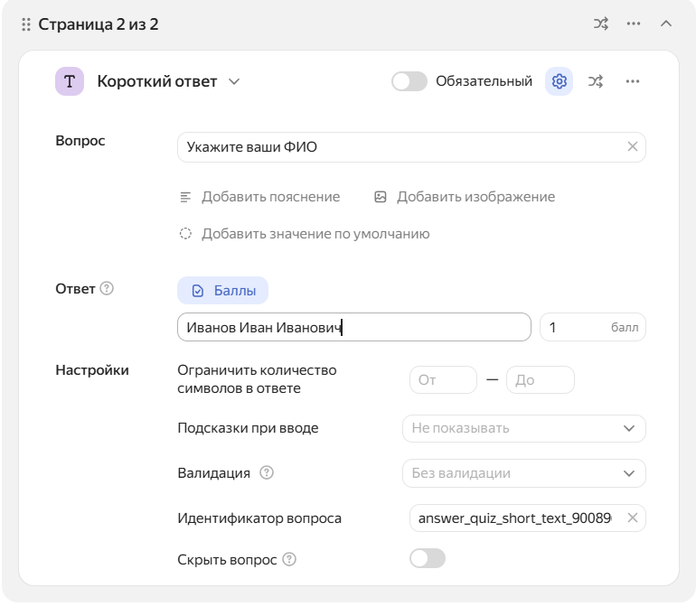Clear the question identifier with X
Image resolution: width=696 pixels, height=616 pixels.
pyautogui.click(x=633, y=518)
